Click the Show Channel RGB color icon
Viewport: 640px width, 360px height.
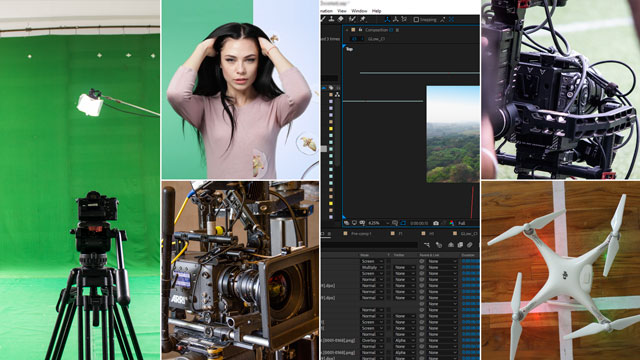pos(452,223)
